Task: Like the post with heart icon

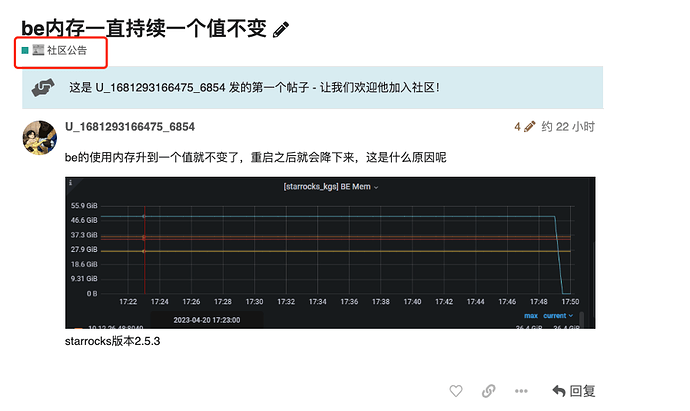Action: (455, 391)
